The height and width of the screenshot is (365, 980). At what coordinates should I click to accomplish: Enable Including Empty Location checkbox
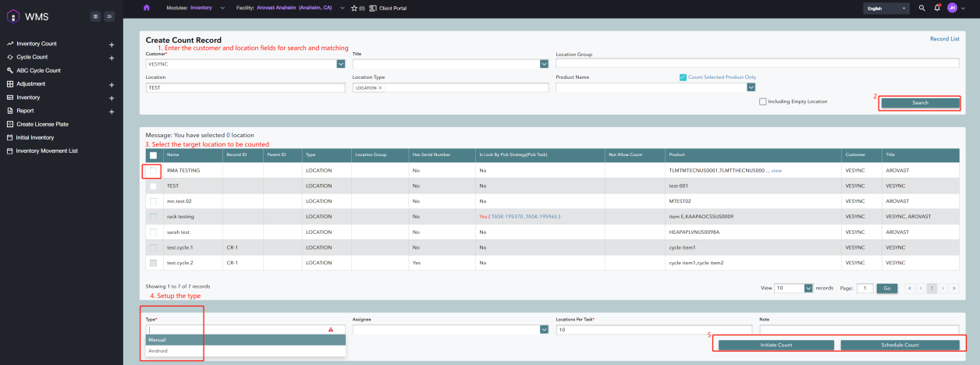(x=762, y=101)
